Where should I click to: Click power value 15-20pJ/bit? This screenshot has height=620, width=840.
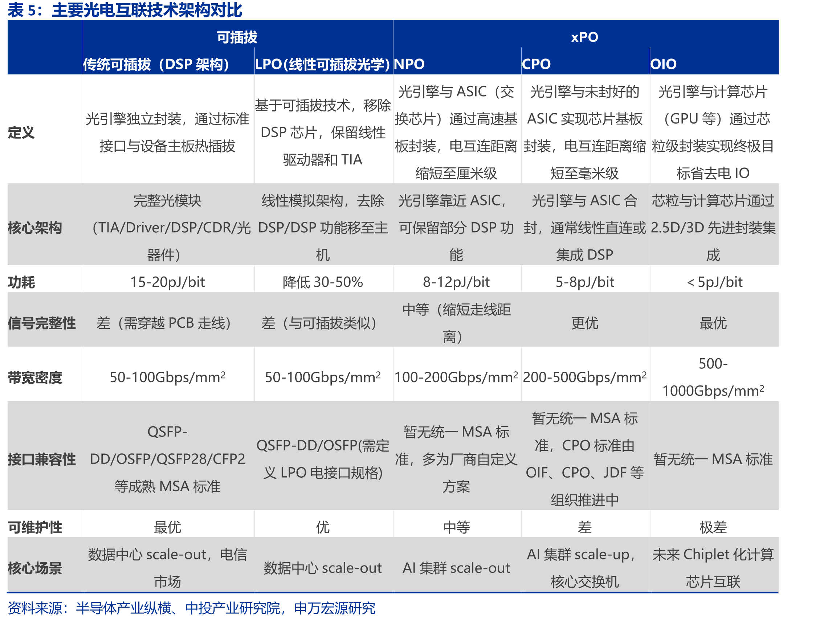tap(167, 282)
